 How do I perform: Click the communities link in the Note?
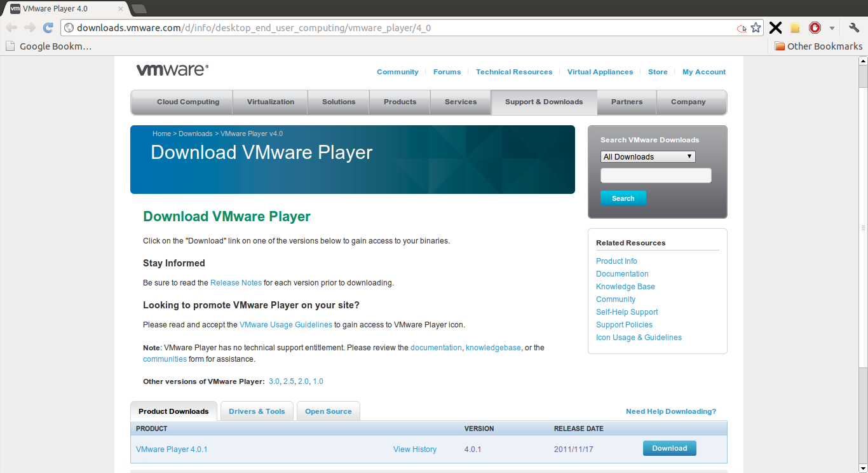(x=165, y=359)
